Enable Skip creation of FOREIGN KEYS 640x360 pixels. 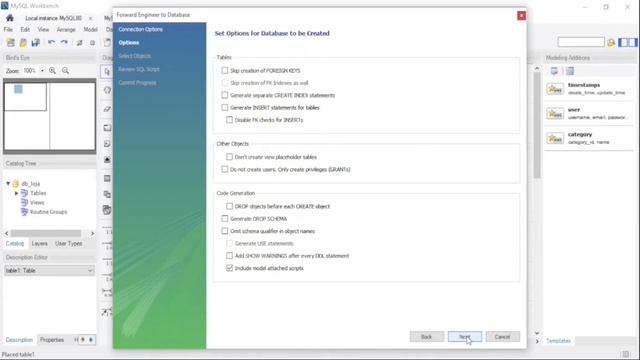[224, 71]
